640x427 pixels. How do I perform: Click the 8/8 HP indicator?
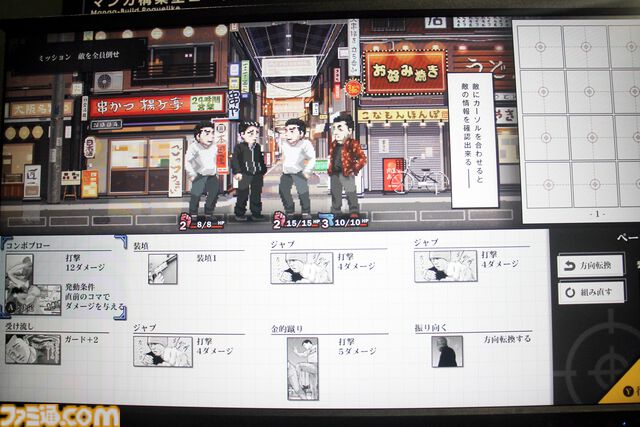(209, 225)
